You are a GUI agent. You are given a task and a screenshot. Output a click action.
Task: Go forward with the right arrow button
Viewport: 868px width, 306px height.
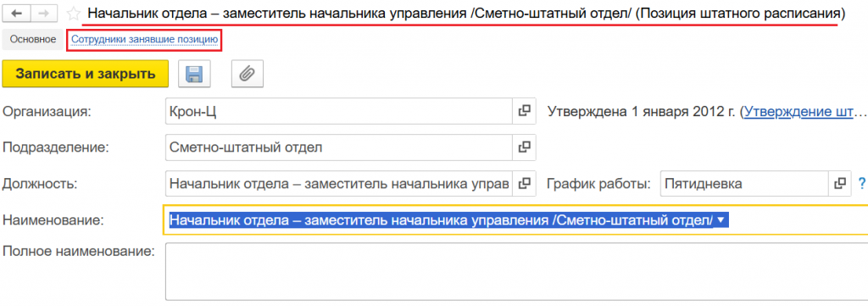(x=45, y=14)
